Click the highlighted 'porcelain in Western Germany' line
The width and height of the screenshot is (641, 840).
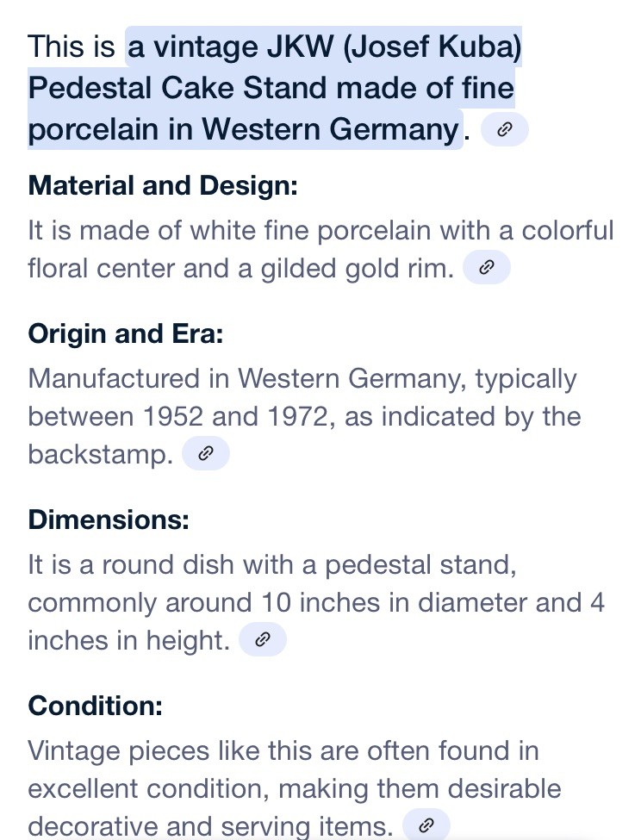pyautogui.click(x=244, y=129)
